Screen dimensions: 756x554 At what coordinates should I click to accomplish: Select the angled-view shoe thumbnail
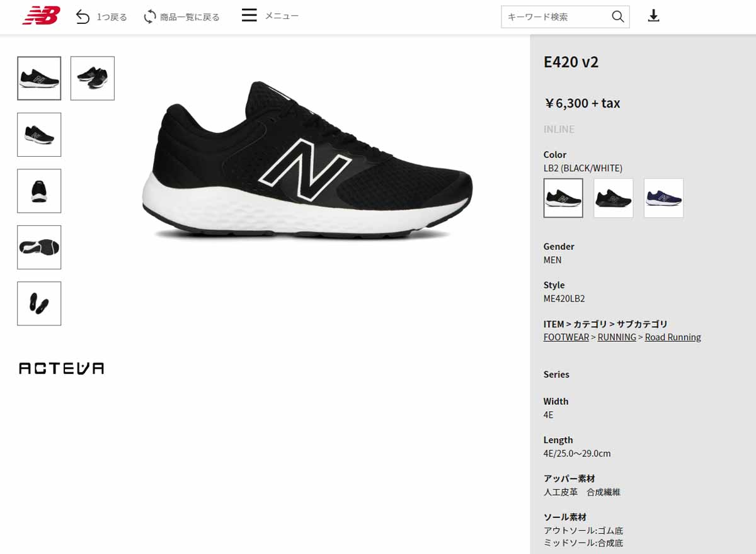(39, 135)
